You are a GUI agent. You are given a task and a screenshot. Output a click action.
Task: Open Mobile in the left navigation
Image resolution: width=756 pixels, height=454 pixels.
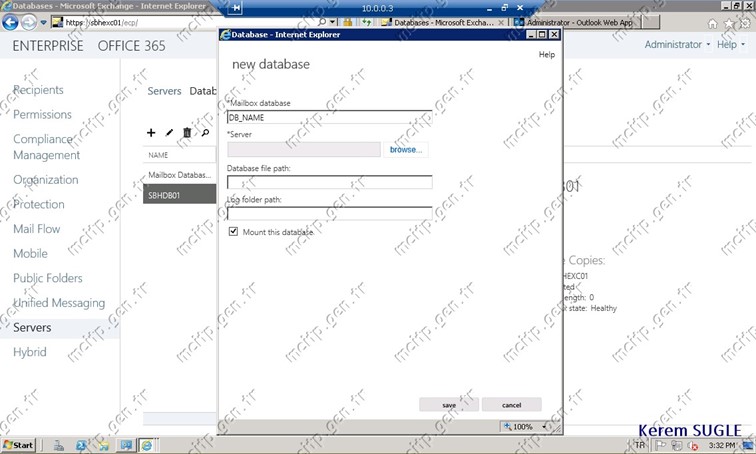pos(30,254)
